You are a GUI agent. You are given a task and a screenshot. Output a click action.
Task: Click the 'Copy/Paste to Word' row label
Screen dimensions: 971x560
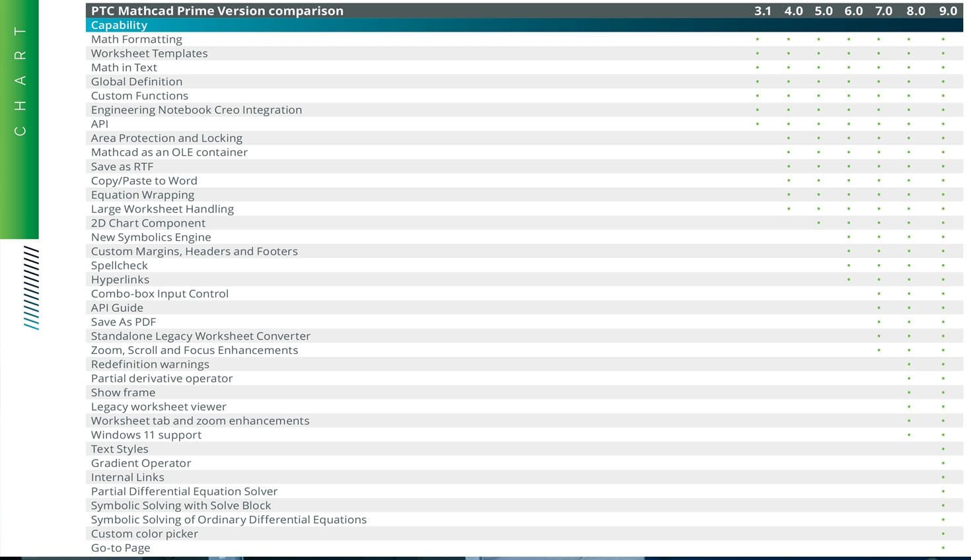pyautogui.click(x=144, y=180)
